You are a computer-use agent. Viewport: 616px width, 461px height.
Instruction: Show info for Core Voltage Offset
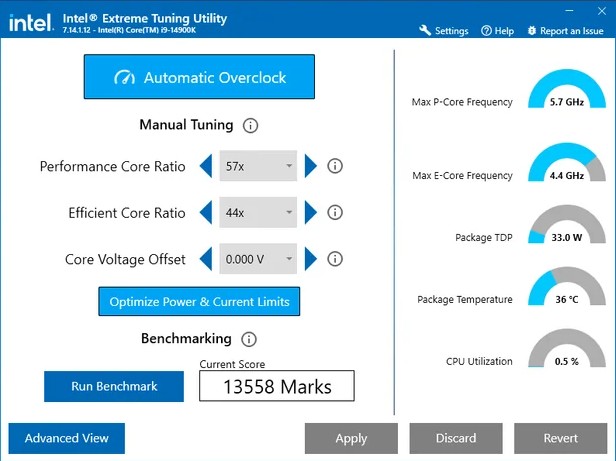click(335, 259)
